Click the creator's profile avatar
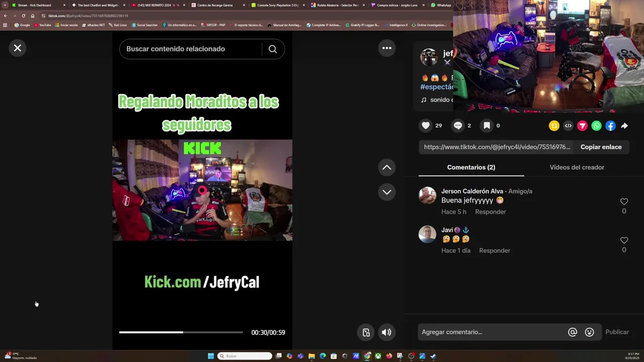This screenshot has width=644, height=362. click(x=429, y=57)
